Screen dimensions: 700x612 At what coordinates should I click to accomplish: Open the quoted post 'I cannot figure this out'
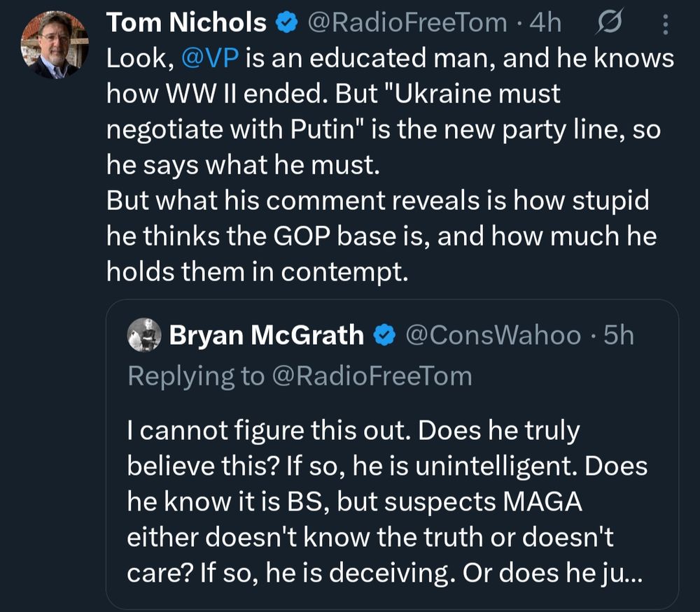tap(392, 454)
